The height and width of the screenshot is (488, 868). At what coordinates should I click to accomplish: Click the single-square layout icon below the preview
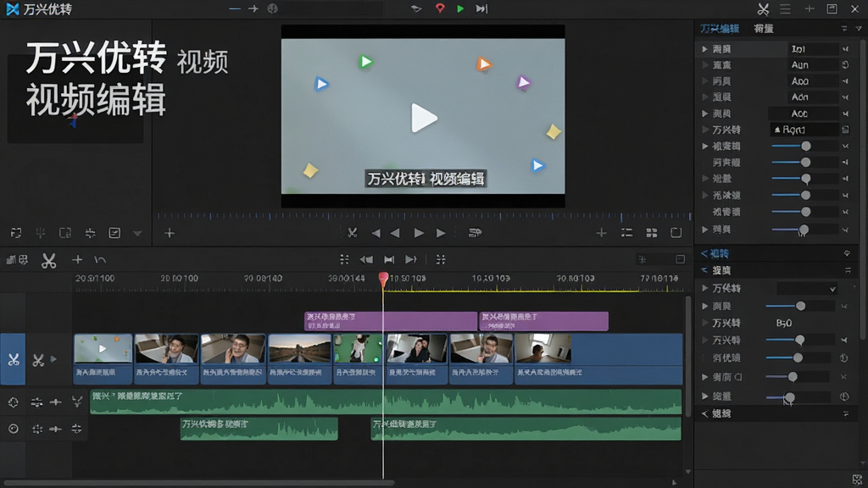click(676, 233)
